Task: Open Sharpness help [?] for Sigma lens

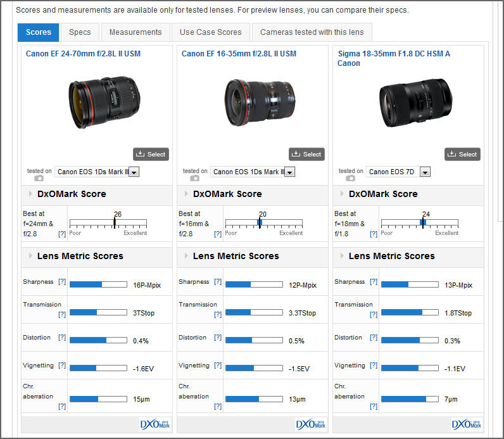Action: 374,281
